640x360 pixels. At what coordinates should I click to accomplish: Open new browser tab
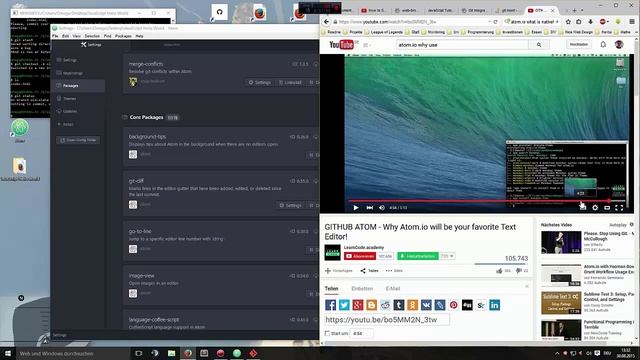click(x=574, y=10)
